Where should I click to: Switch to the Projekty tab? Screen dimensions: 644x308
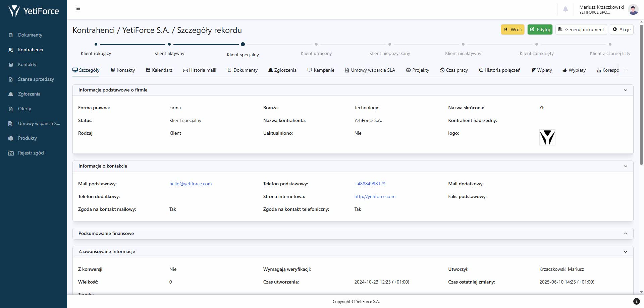(418, 70)
